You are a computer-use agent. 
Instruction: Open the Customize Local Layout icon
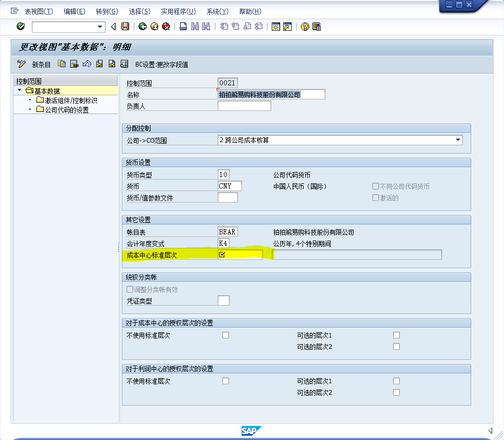coord(317,27)
